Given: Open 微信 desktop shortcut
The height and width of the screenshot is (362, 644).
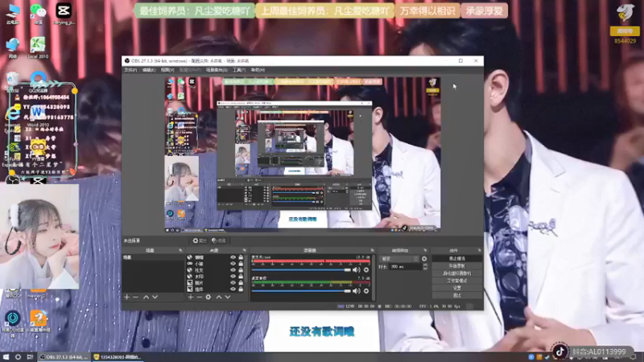Looking at the screenshot, I should click(x=38, y=14).
